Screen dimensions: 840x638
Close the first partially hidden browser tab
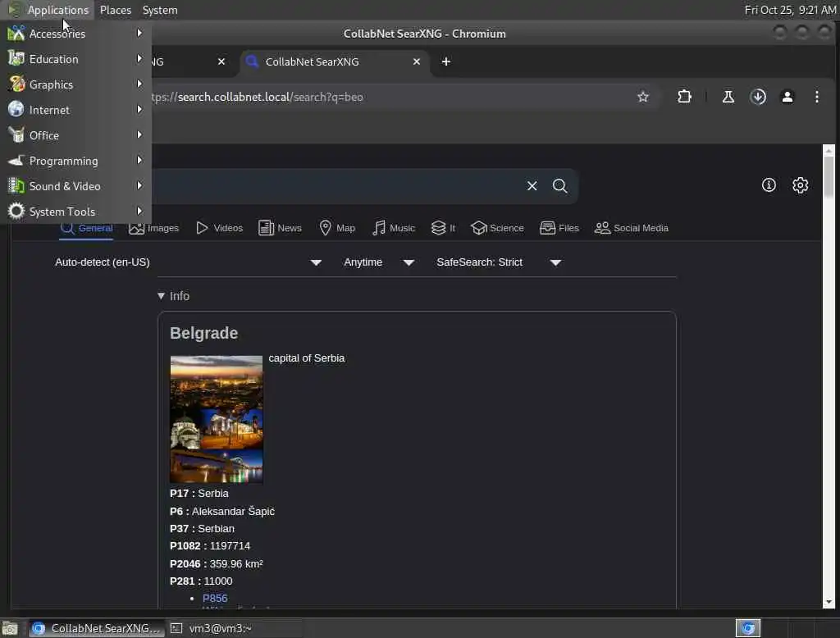tap(221, 62)
